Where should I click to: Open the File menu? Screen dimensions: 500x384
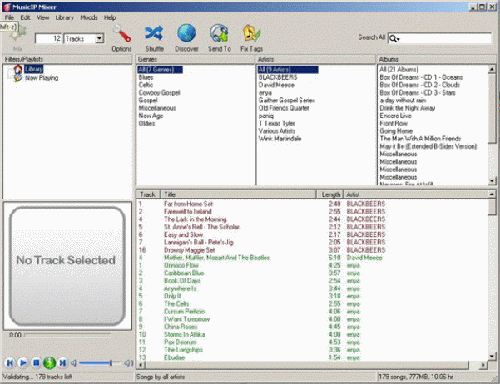click(9, 18)
